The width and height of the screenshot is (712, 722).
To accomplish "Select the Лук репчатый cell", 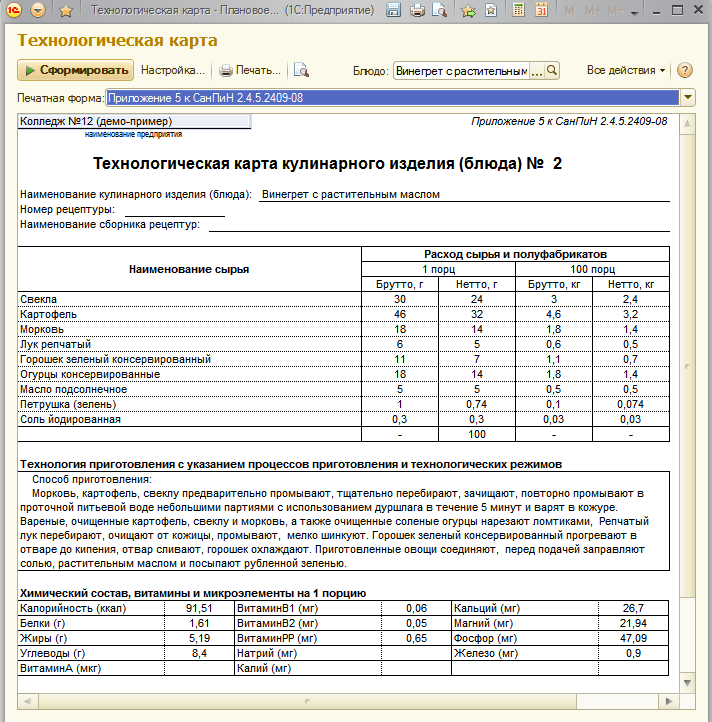I will point(189,344).
